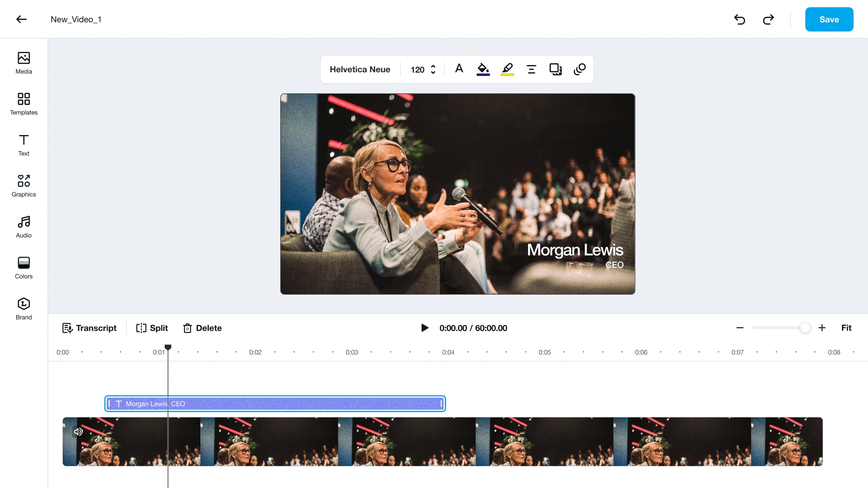Click the timeline zoom slider handle
The height and width of the screenshot is (488, 868).
(x=805, y=328)
